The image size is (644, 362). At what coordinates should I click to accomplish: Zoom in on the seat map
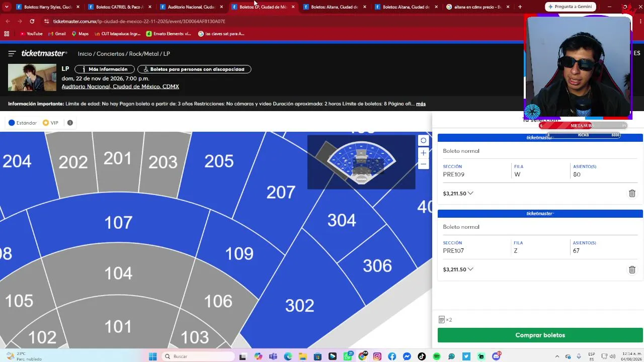point(423,153)
